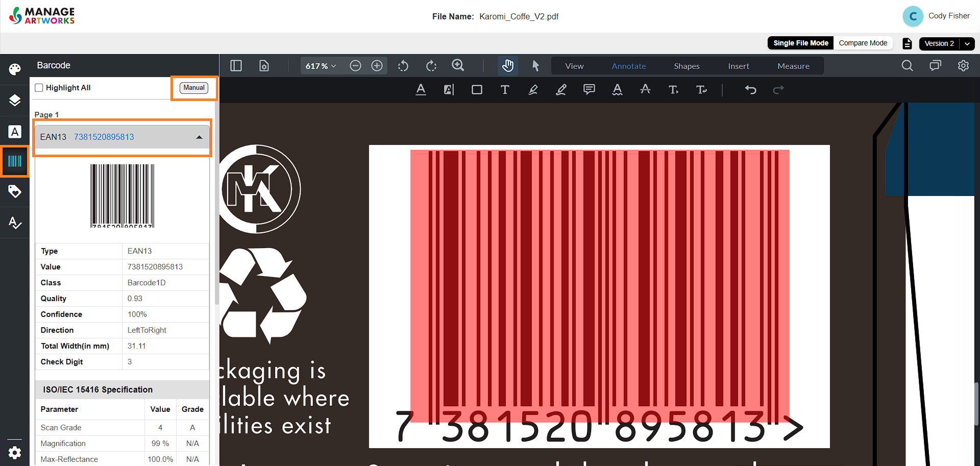Image resolution: width=980 pixels, height=466 pixels.
Task: Rotate the document clockwise
Action: pos(431,66)
